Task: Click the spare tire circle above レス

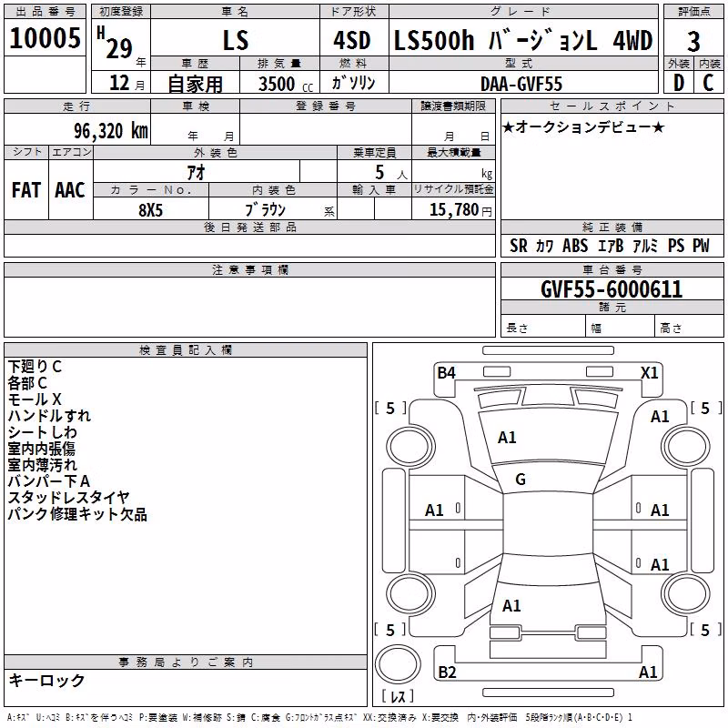Action: coord(398,664)
